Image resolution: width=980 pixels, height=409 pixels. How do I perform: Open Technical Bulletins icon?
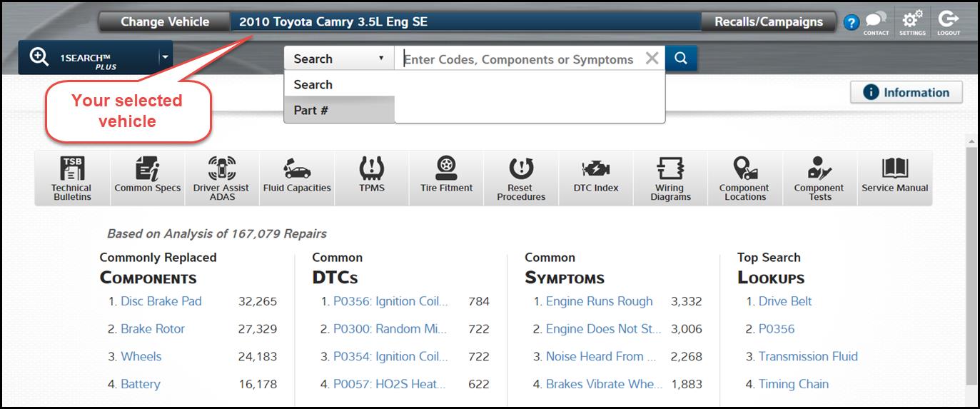point(71,178)
